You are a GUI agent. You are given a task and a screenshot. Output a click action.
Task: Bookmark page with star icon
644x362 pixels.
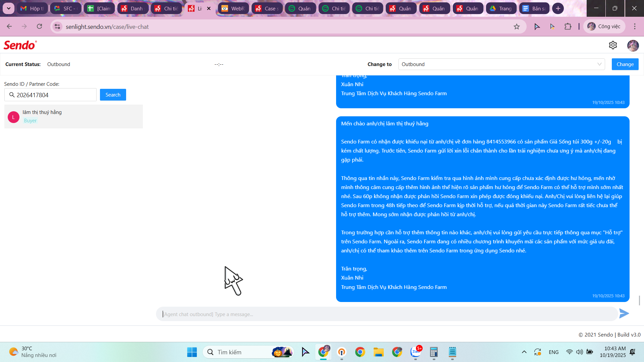point(517,26)
